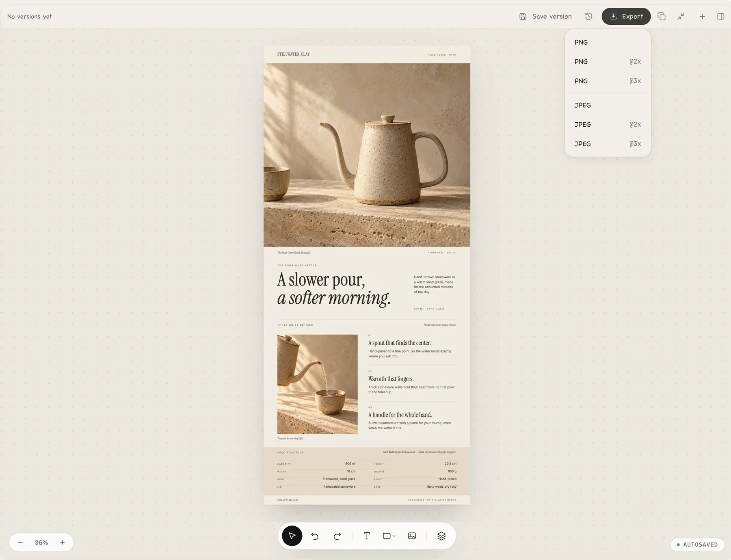Export as JPEG at 1x
Screen dimensions: 731x560
(x=608, y=105)
